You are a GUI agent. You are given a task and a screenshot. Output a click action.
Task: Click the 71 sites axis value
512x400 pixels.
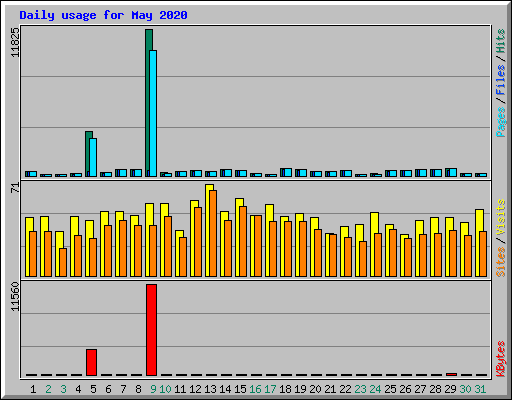15,188
